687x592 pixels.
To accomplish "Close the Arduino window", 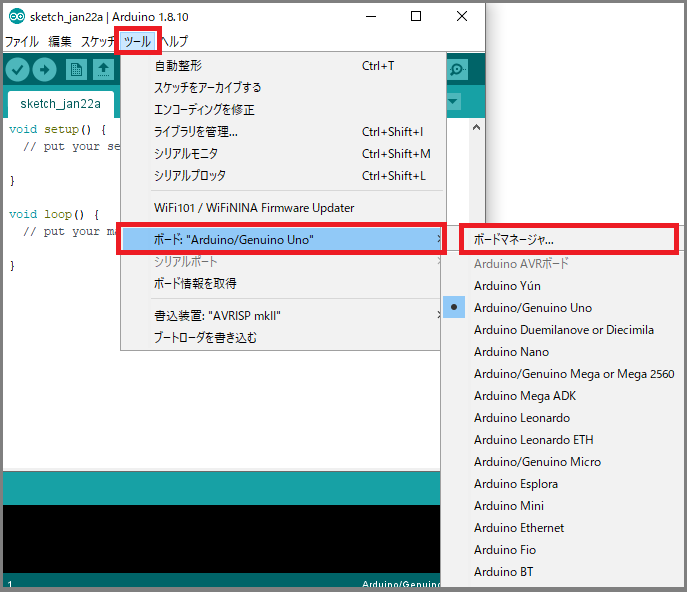I will [x=462, y=17].
